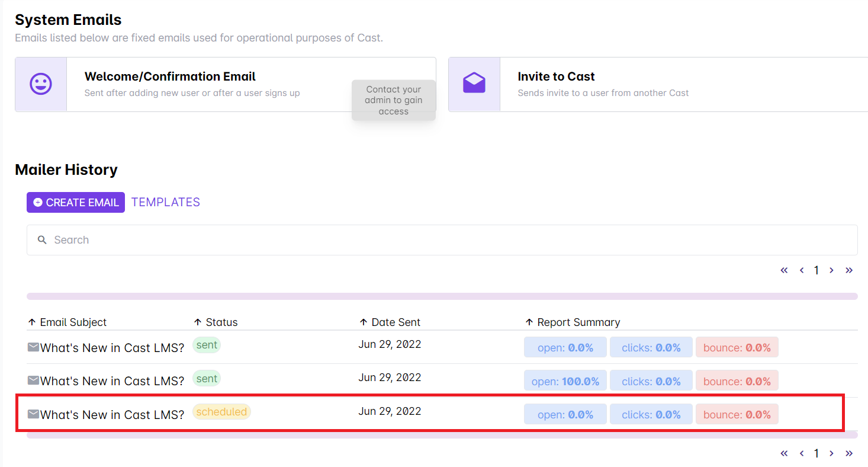The image size is (868, 467).
Task: Click the CREATE EMAIL button
Action: coord(76,202)
